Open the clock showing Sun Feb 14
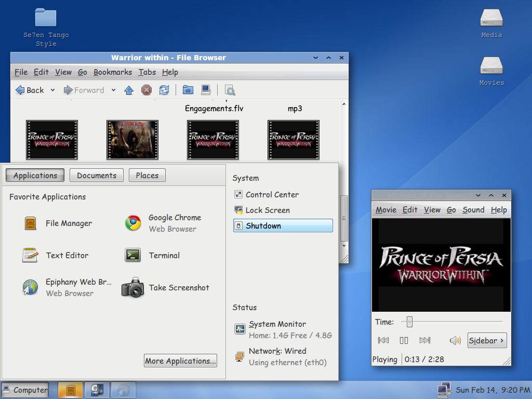The height and width of the screenshot is (399, 532). pos(493,390)
